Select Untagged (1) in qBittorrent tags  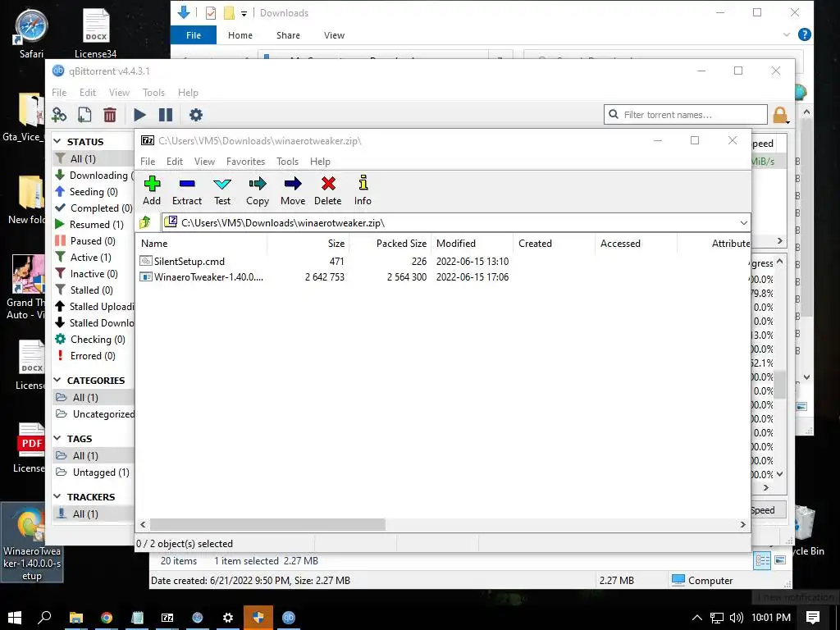(x=94, y=472)
